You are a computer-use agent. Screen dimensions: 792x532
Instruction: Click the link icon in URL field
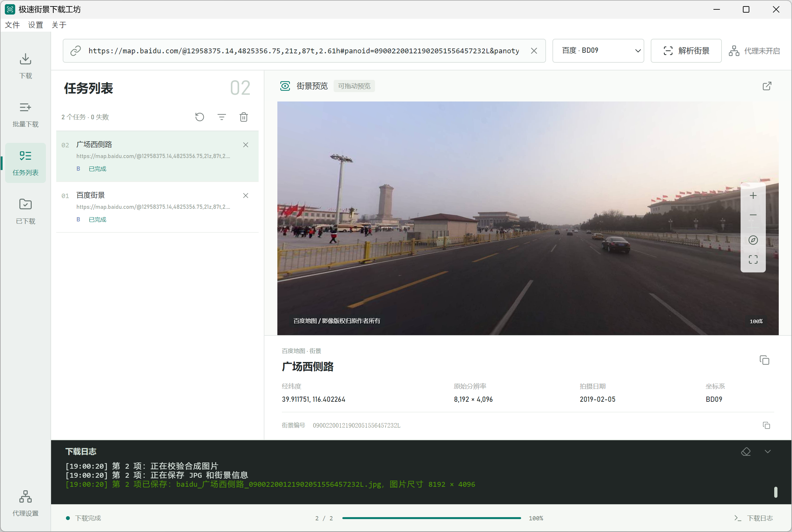75,51
